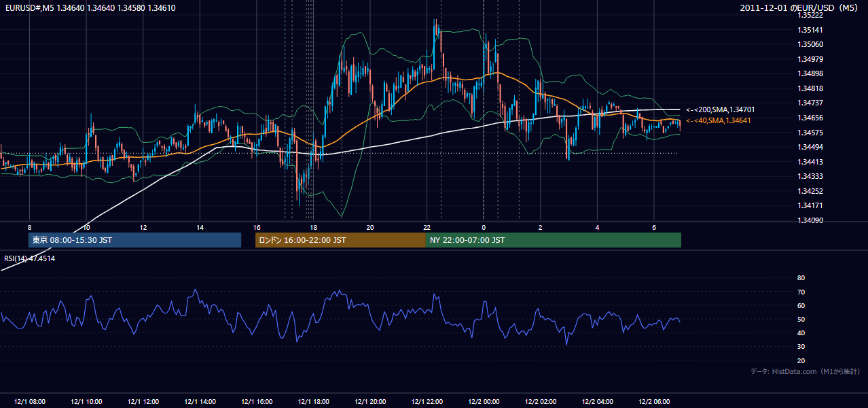Click price axis label 1.35060
The width and height of the screenshot is (868, 408).
[x=810, y=44]
